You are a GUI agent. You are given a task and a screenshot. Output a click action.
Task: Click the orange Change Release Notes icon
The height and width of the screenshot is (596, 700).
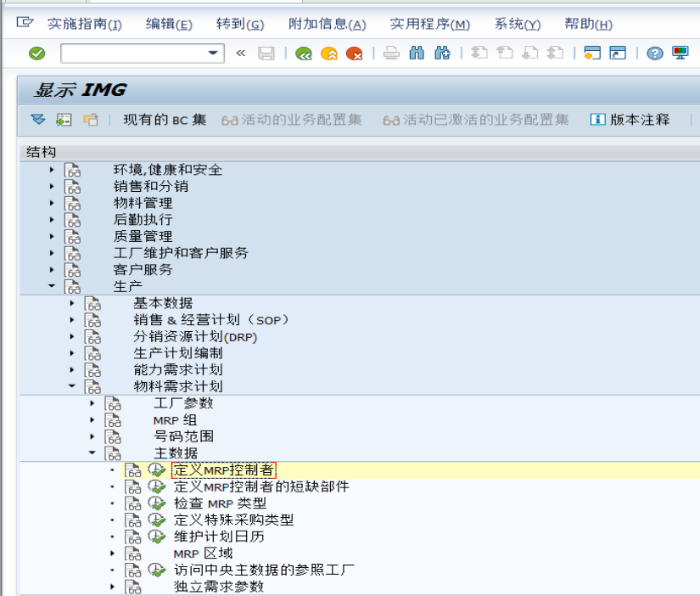click(91, 120)
